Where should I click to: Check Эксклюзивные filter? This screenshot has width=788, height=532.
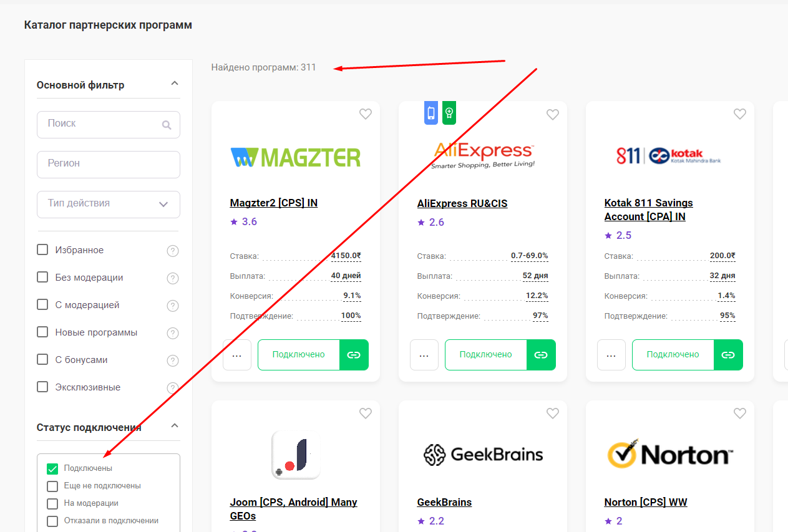(x=42, y=387)
